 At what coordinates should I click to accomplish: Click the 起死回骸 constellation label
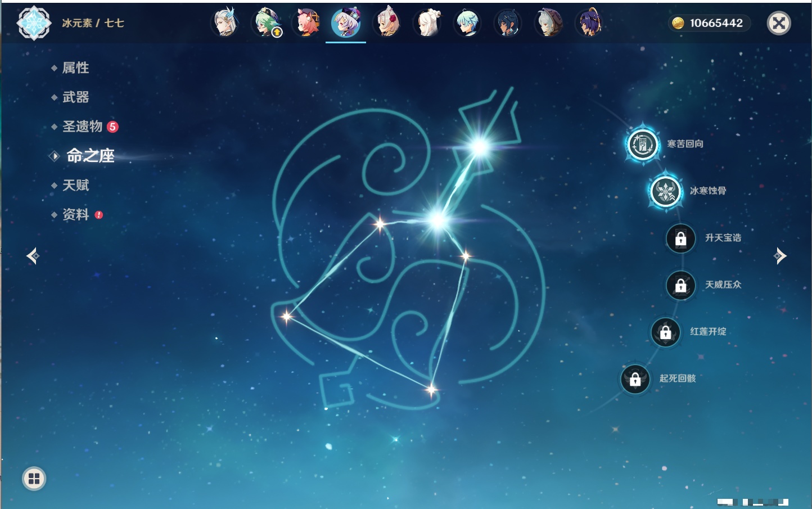pyautogui.click(x=678, y=379)
